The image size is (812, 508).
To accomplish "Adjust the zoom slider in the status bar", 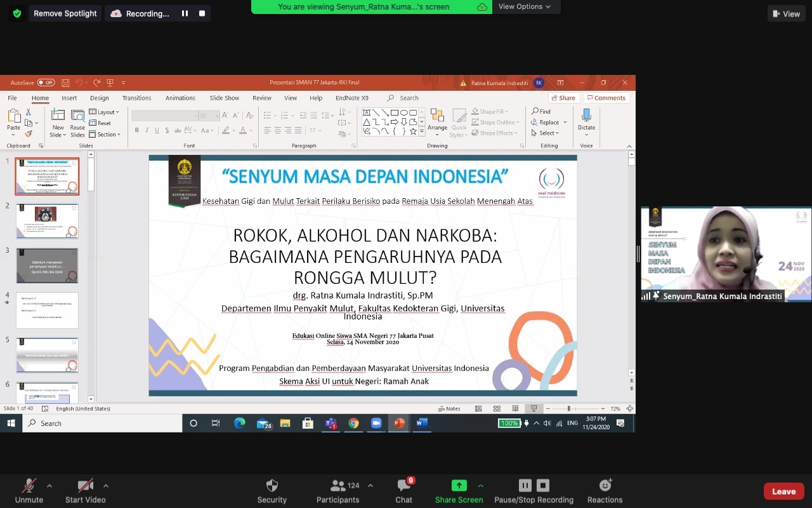I will click(569, 408).
